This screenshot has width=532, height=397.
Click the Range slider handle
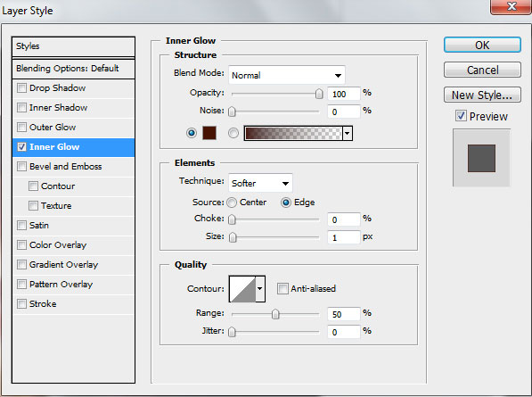point(275,314)
